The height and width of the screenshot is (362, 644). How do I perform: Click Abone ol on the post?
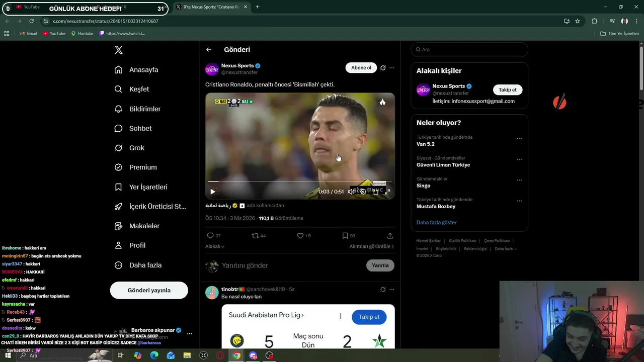point(361,68)
